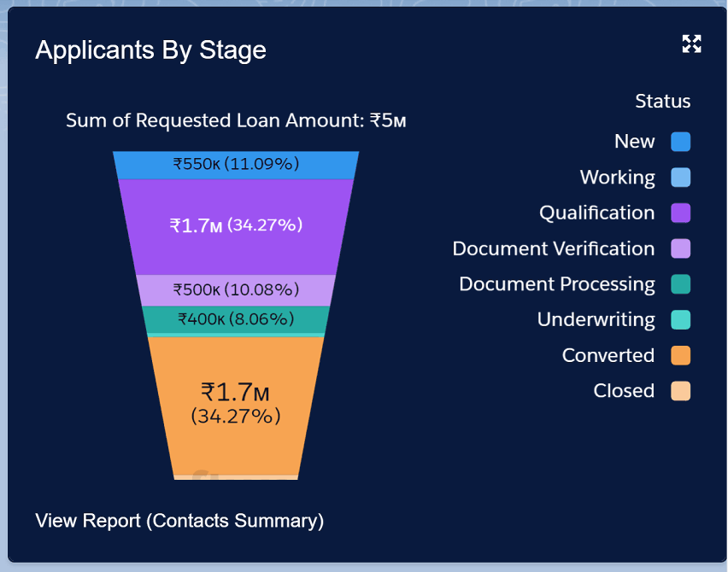Image resolution: width=728 pixels, height=572 pixels.
Task: Select the orange ₹1.7M Converted segment
Action: coord(236,406)
